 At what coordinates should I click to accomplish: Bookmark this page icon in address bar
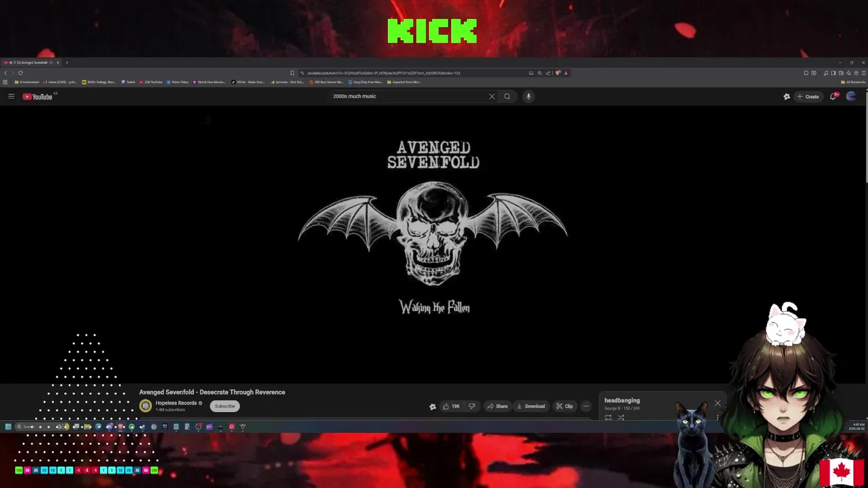292,73
